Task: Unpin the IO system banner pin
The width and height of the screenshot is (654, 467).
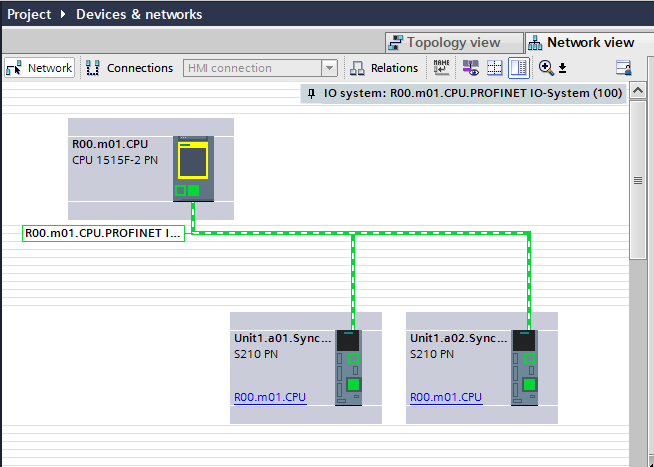Action: (x=311, y=93)
